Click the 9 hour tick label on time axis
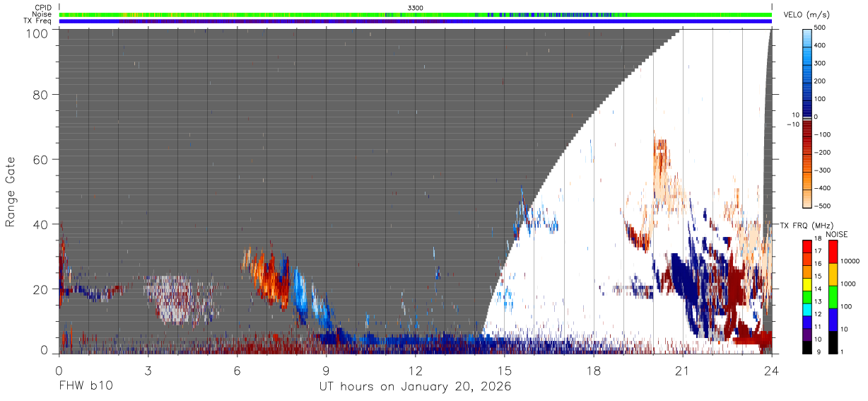Screen dimensions: 868x401 click(x=326, y=371)
